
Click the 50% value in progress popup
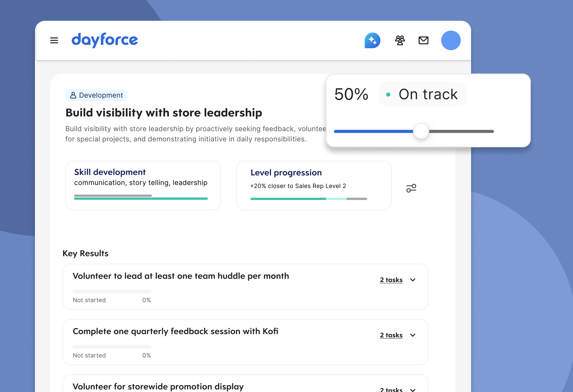coord(351,94)
